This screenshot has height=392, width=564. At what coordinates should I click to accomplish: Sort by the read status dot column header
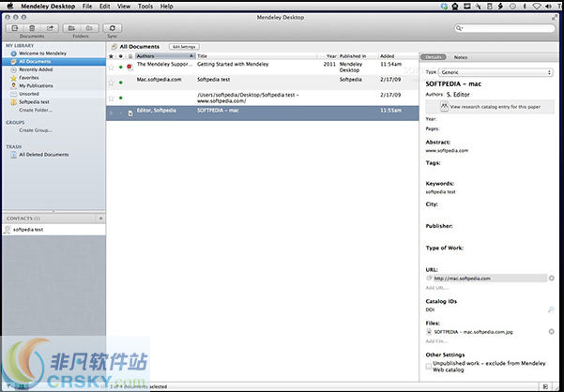(x=121, y=56)
